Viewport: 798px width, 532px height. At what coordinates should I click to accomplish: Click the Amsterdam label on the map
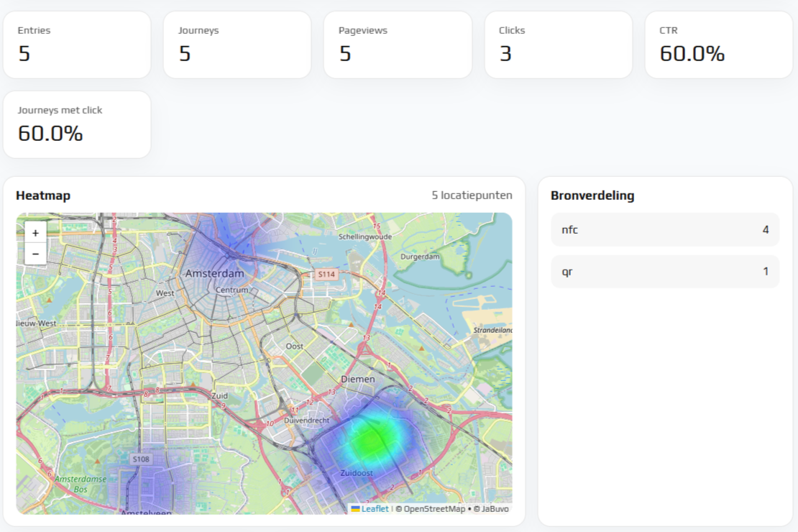214,273
